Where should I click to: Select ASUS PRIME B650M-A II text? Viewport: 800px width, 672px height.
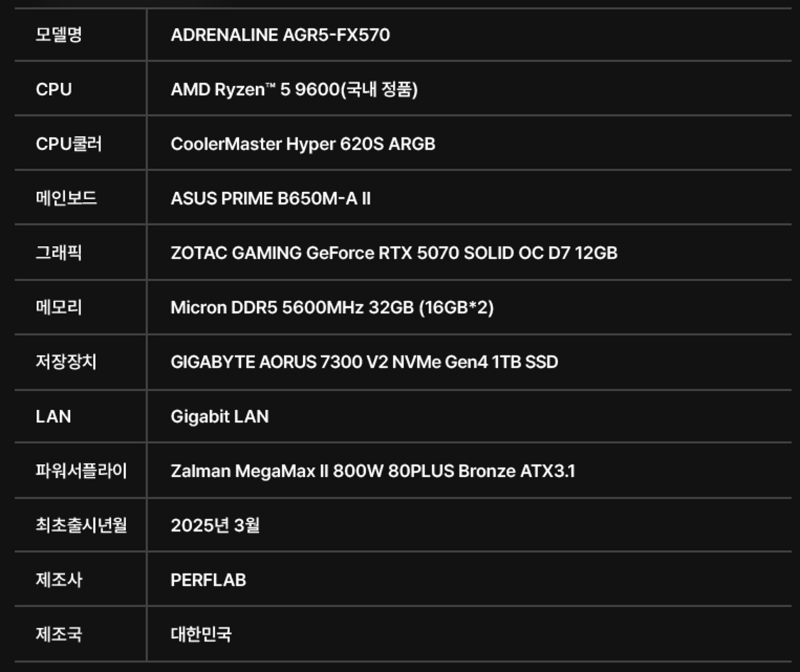270,199
